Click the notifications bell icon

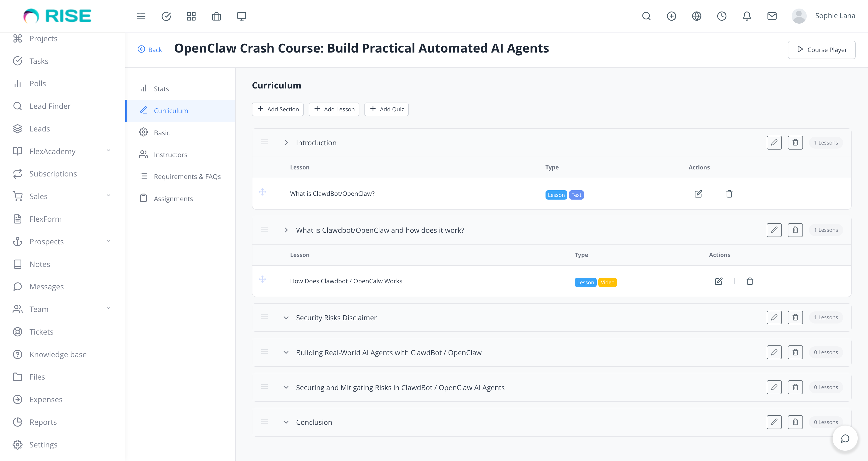(747, 16)
